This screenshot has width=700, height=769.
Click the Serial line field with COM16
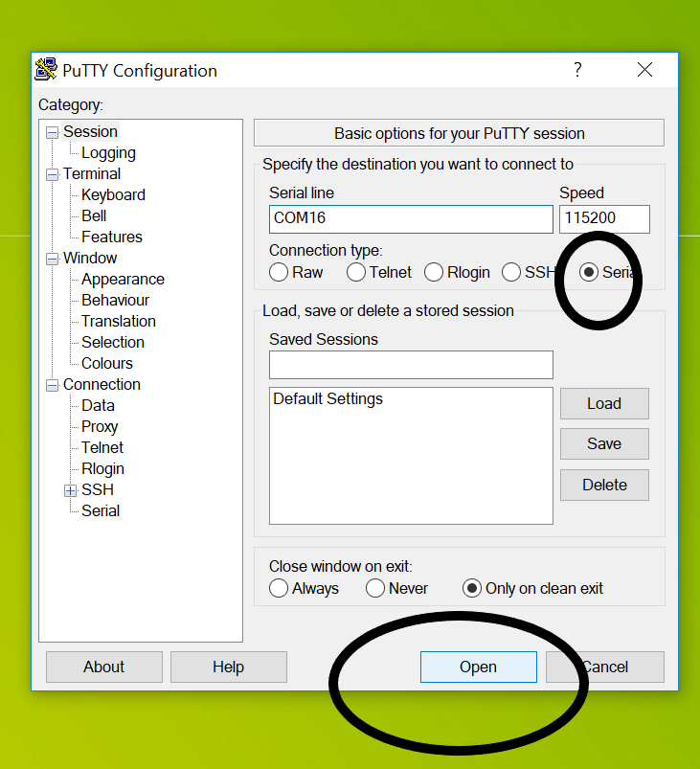411,218
